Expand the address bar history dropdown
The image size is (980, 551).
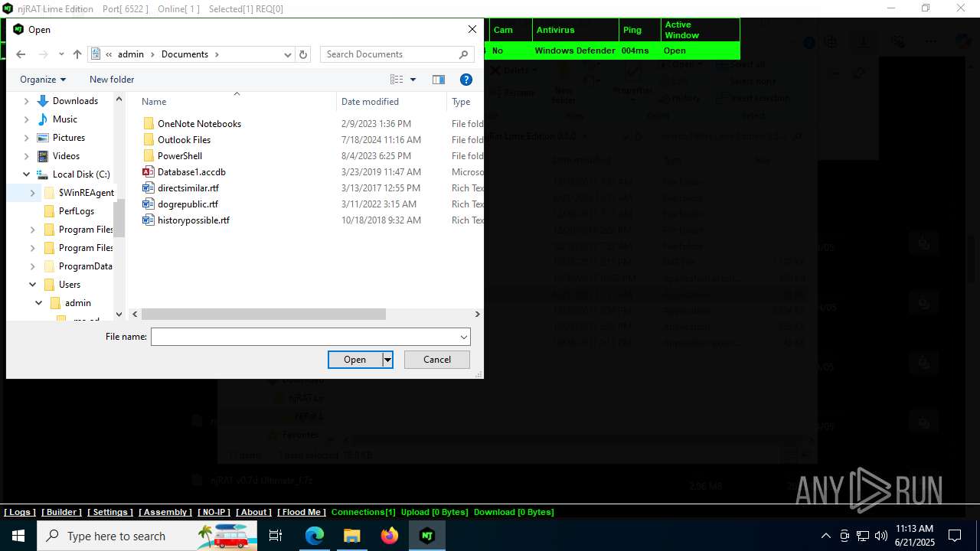tap(288, 54)
